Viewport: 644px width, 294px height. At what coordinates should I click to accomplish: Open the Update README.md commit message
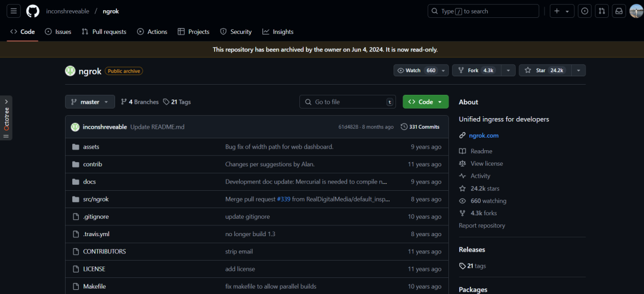157,127
